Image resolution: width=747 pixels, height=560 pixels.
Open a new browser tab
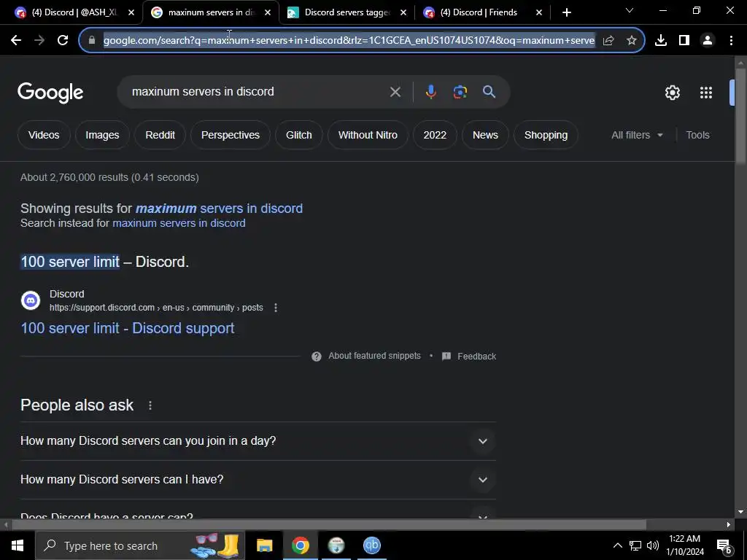pos(566,12)
